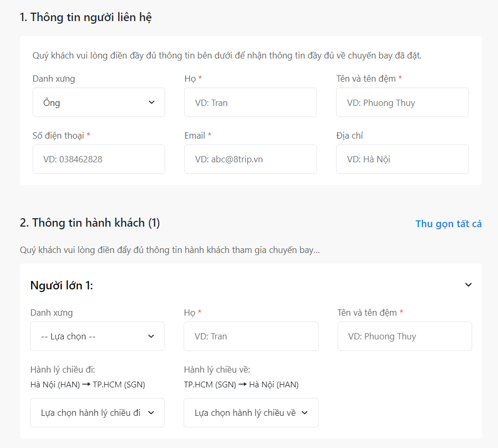Focus the contact Họ field in section 1
This screenshot has height=448, width=498.
point(250,102)
